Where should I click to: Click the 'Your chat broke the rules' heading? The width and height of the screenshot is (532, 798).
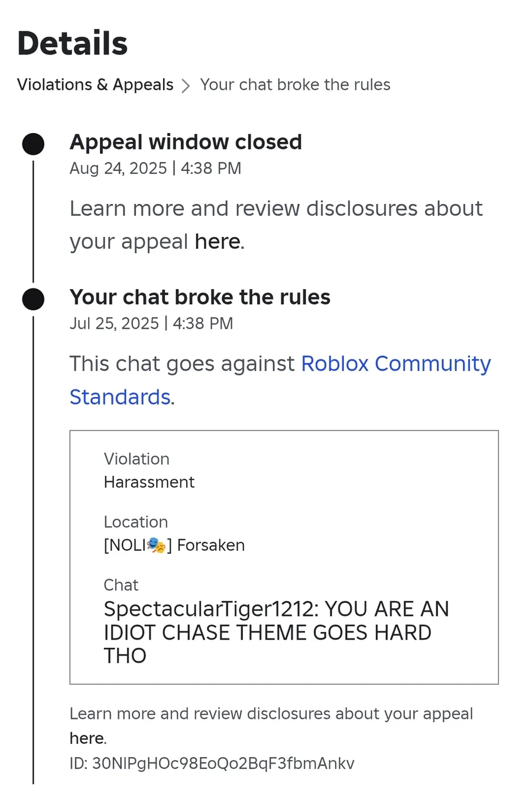click(200, 297)
